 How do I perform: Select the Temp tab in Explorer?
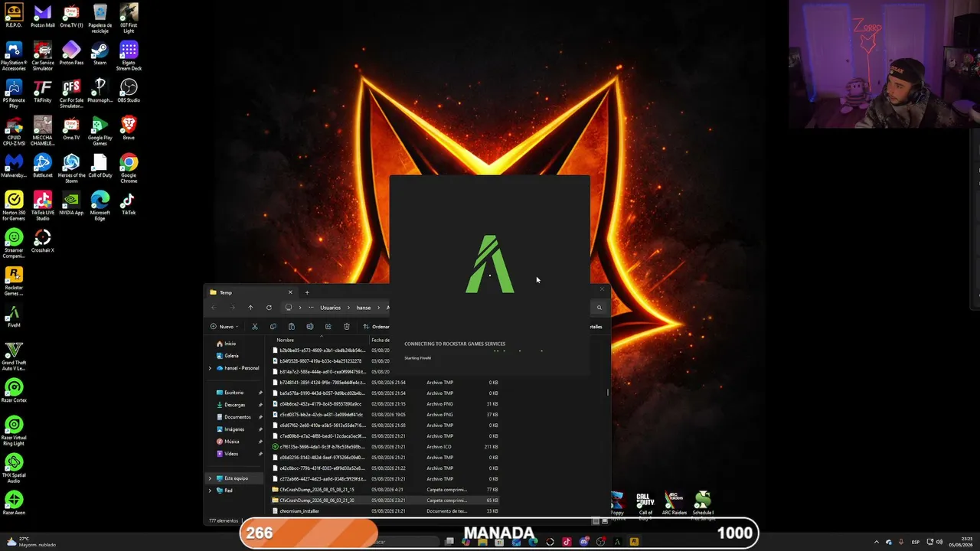point(251,292)
